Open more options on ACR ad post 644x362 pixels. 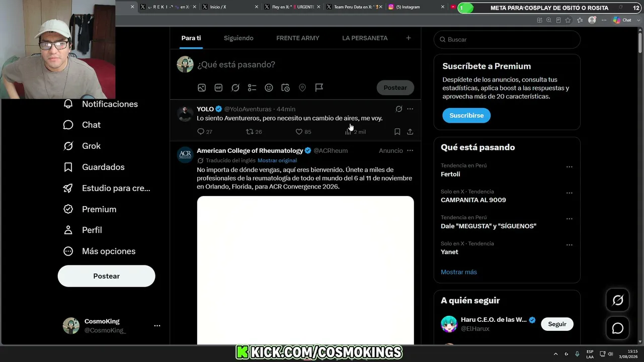410,151
